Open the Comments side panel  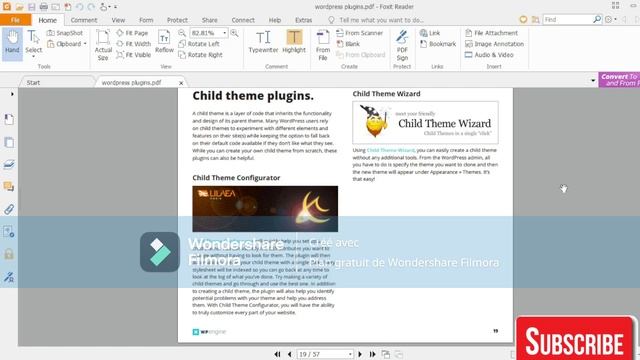coord(9,187)
